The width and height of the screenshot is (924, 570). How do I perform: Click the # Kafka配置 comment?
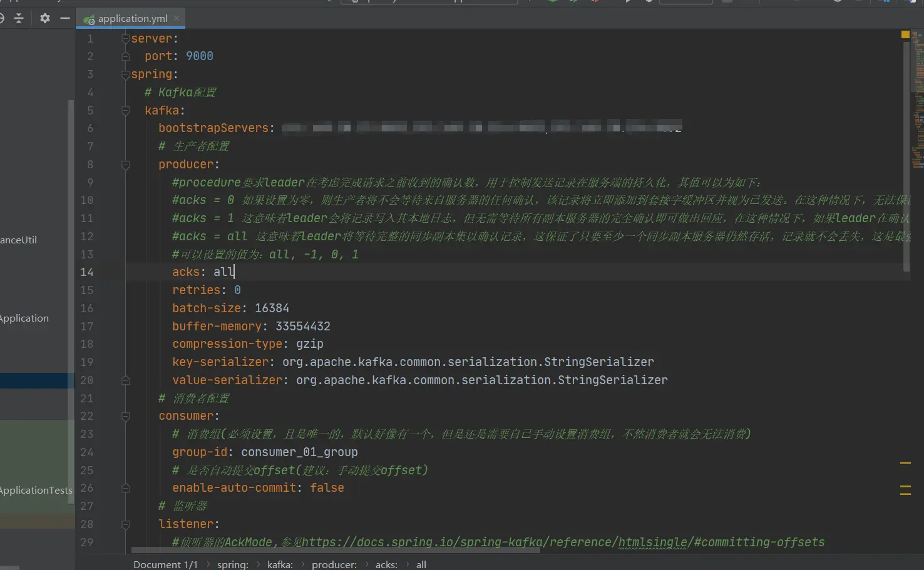(180, 93)
